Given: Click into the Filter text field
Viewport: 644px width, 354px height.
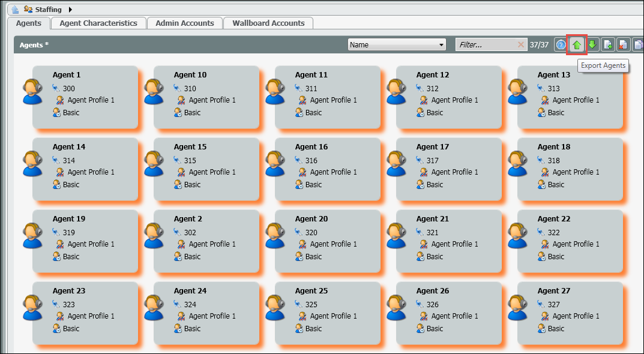Looking at the screenshot, I should coord(485,44).
